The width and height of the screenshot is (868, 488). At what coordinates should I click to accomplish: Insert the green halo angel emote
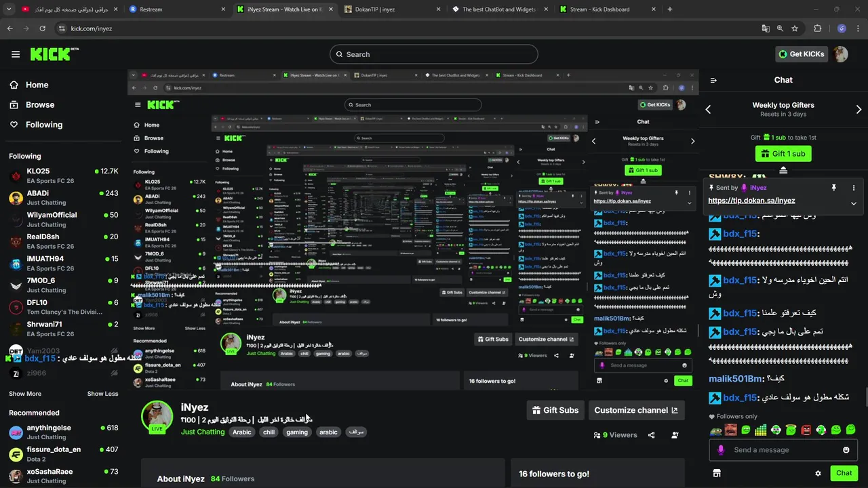pos(791,430)
